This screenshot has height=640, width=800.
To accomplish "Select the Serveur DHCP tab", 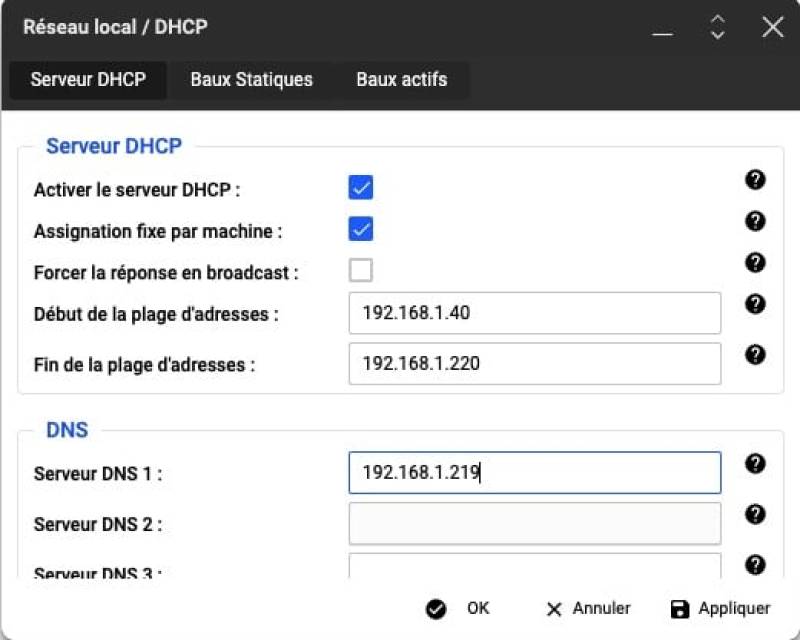I will (88, 80).
